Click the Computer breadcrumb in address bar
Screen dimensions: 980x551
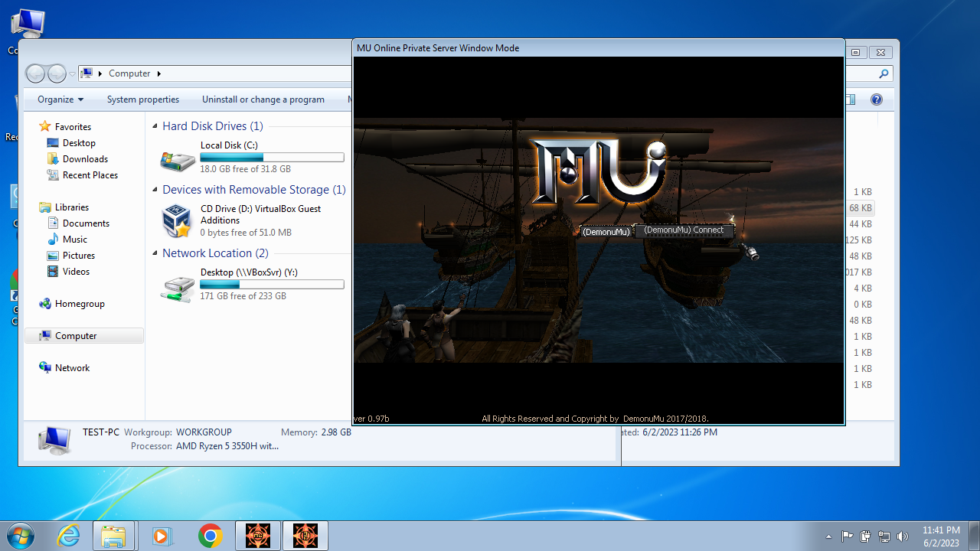(x=129, y=73)
